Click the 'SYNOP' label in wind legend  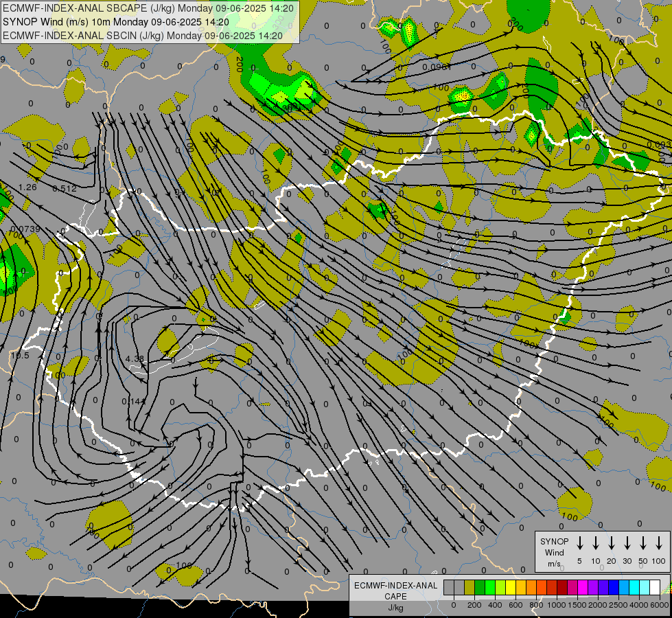click(554, 541)
